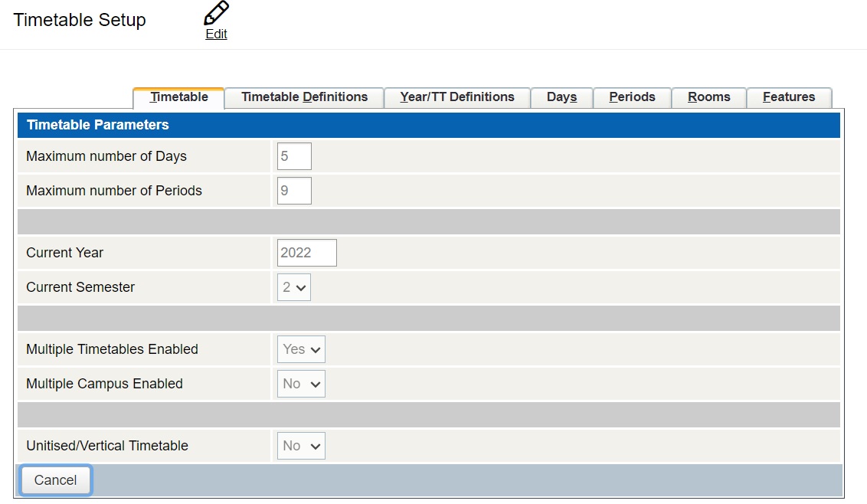
Task: Open the Periods tab
Action: pos(632,97)
